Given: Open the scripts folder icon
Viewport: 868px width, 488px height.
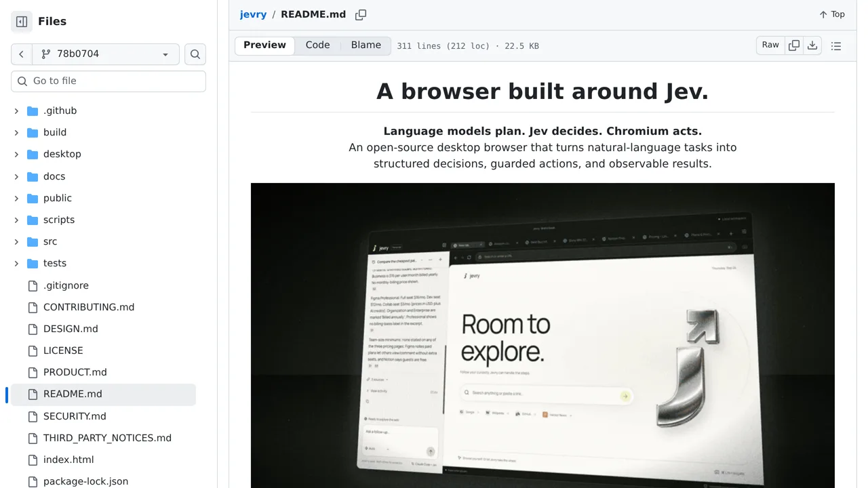Looking at the screenshot, I should [x=33, y=220].
